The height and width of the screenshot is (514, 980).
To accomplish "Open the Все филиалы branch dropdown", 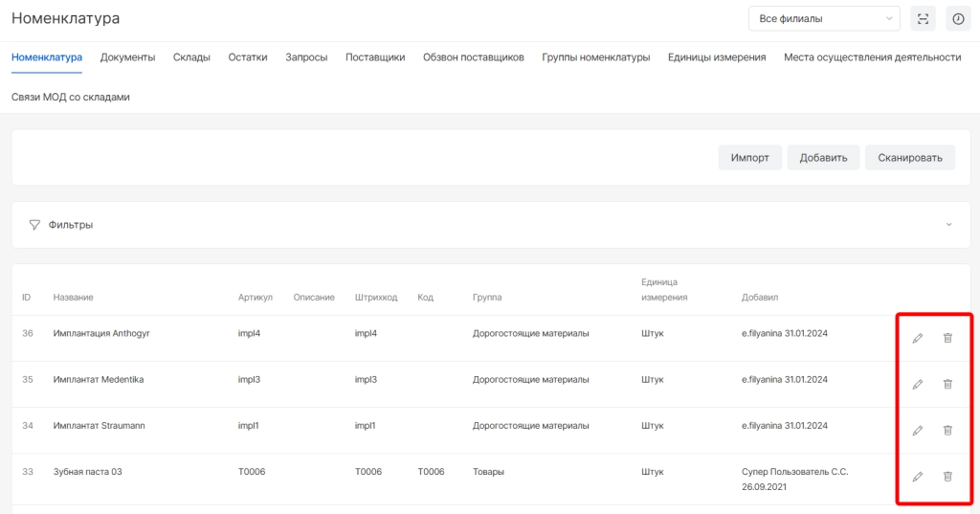I will click(x=823, y=19).
